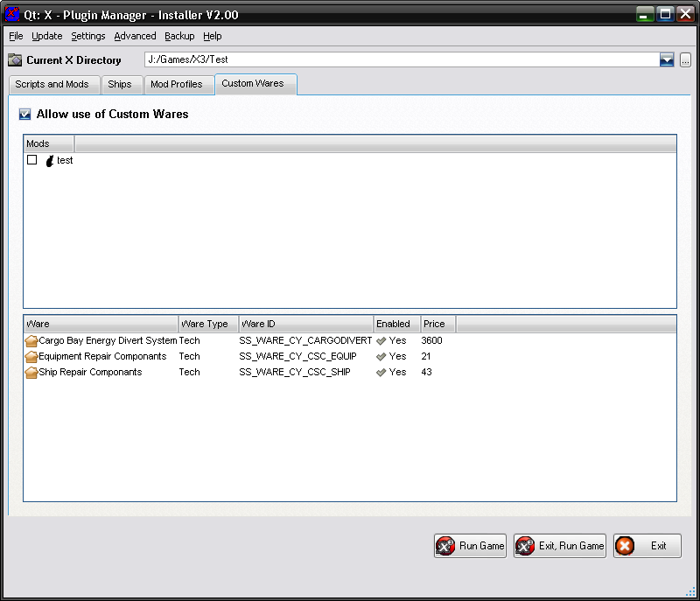The width and height of the screenshot is (700, 601).
Task: Click ware ID SS_WARE_CY_CARGODIVERT
Action: [305, 341]
